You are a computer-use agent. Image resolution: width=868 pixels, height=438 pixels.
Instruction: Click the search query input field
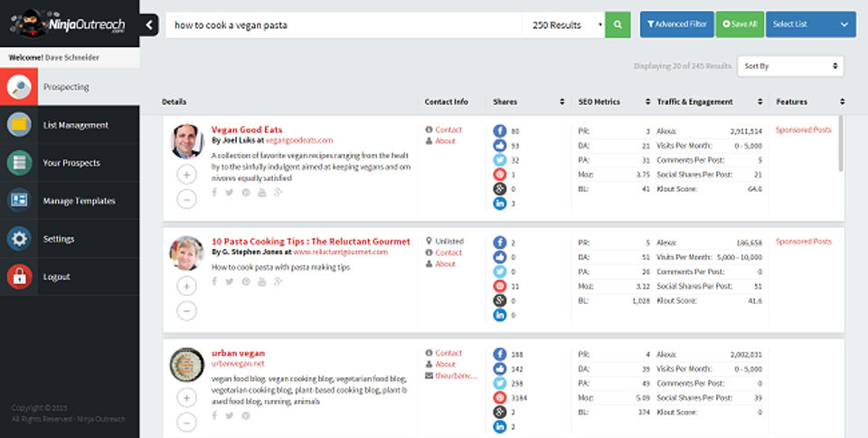coord(344,24)
